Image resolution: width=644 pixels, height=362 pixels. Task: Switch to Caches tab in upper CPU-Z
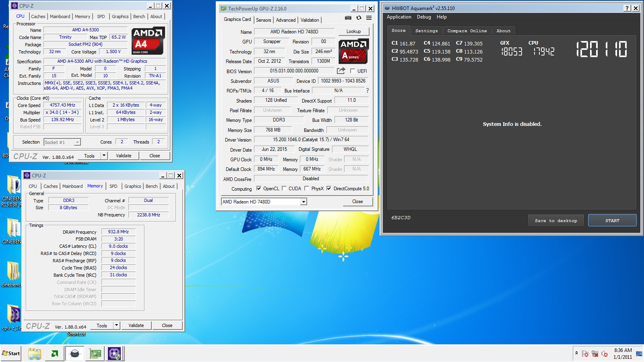point(38,16)
